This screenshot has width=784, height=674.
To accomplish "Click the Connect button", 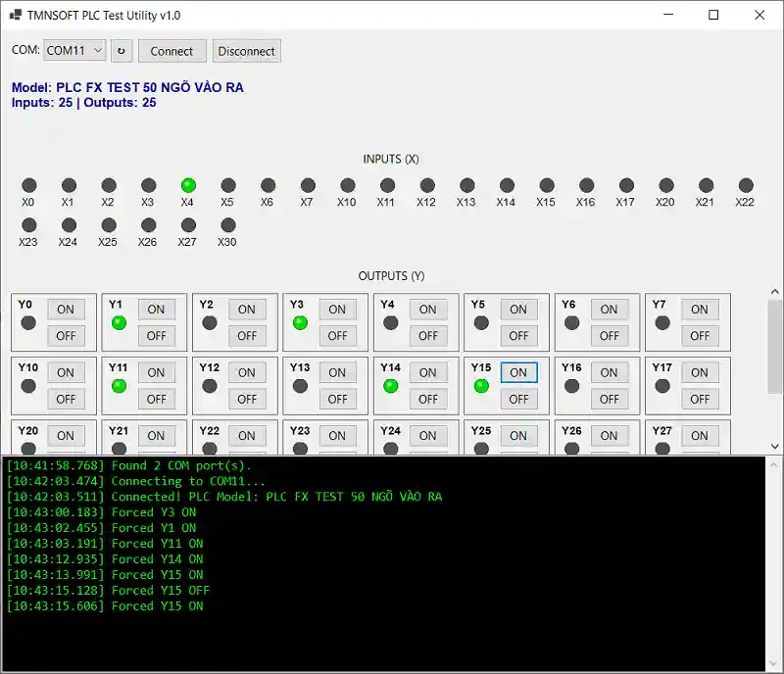I will point(172,51).
